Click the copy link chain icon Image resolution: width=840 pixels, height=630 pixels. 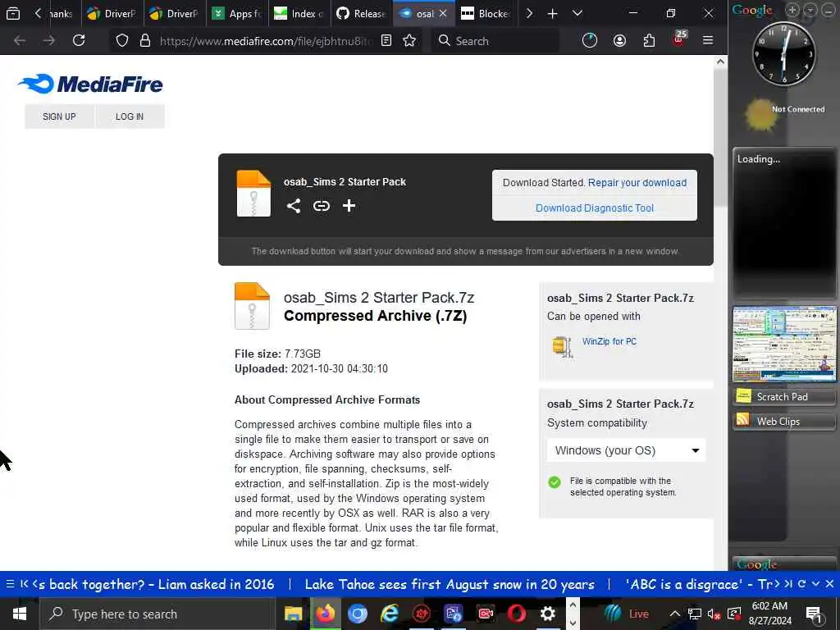(321, 206)
